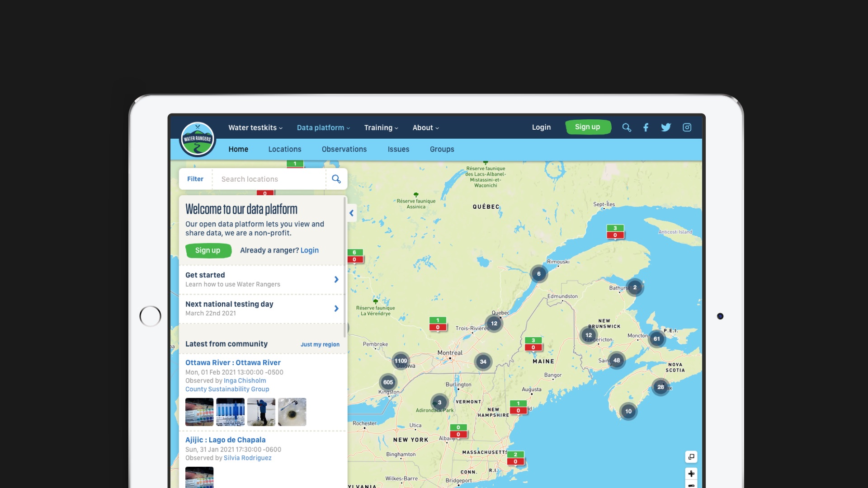Click the 34 cluster marker near Montreal

point(483,361)
